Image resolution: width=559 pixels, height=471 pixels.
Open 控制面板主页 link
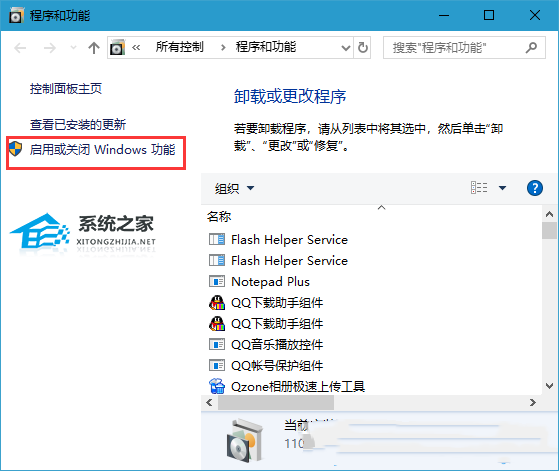[66, 88]
